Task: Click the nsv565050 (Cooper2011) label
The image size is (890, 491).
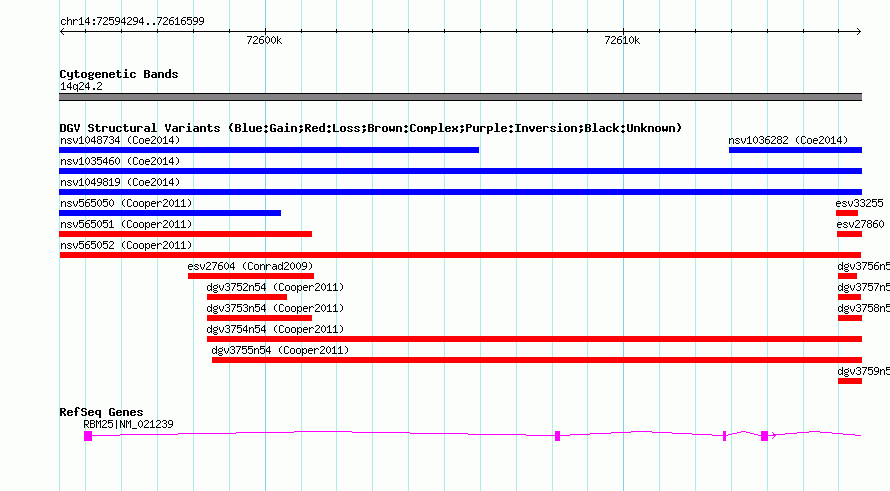Action: (x=126, y=203)
